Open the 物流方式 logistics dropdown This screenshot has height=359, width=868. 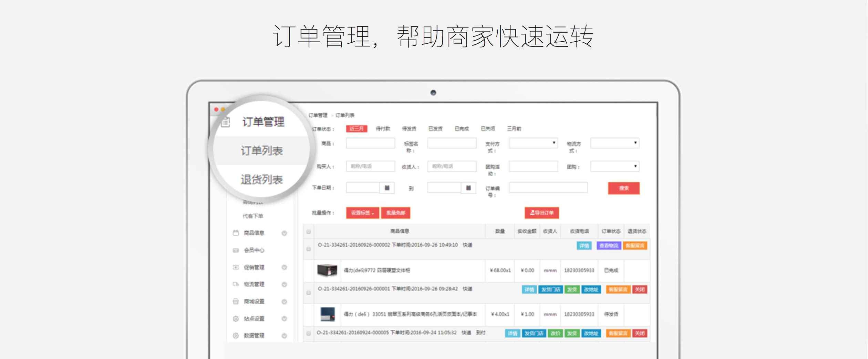pos(614,143)
